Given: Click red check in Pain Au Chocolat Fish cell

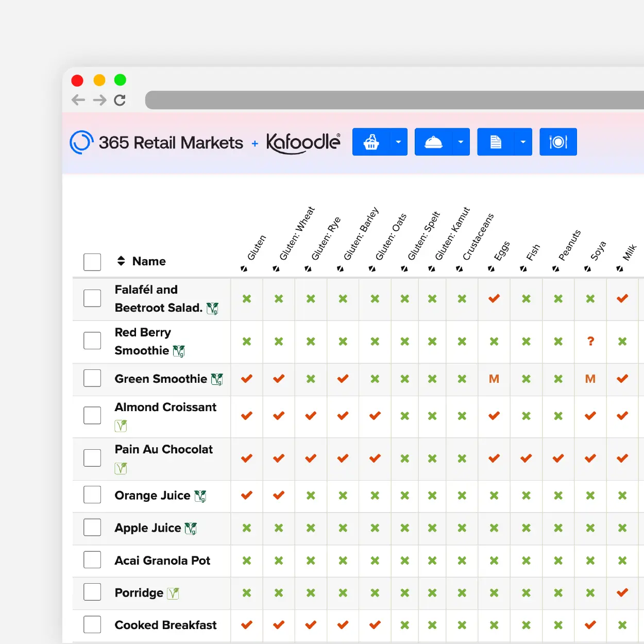Looking at the screenshot, I should [x=526, y=458].
